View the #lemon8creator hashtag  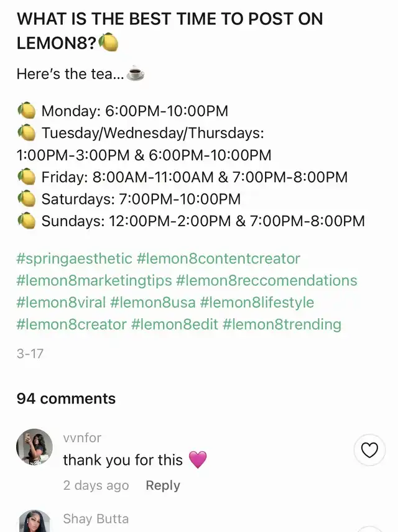72,324
